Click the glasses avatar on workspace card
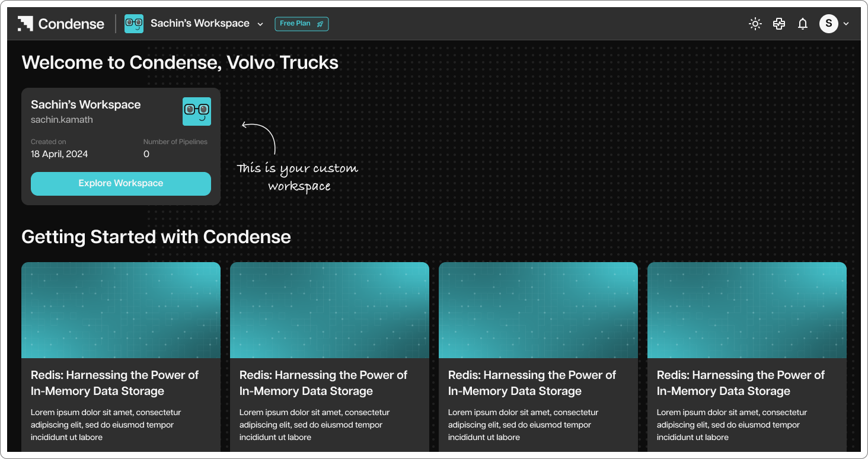Image resolution: width=868 pixels, height=459 pixels. (x=197, y=111)
